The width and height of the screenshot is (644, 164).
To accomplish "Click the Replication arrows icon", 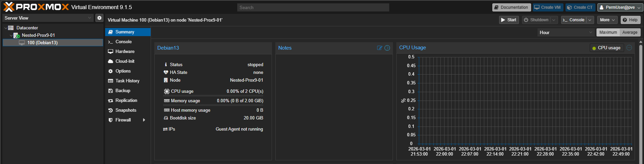I will (x=110, y=101).
